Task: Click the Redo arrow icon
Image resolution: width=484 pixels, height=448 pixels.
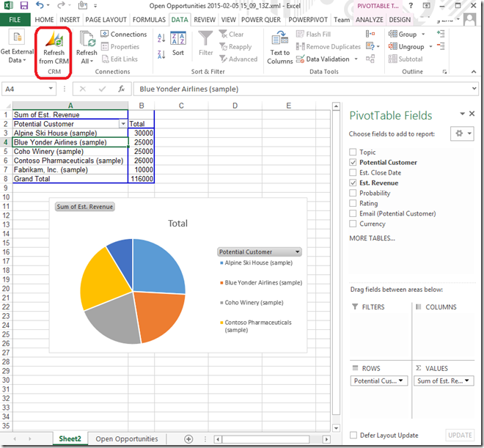Action: click(x=62, y=5)
